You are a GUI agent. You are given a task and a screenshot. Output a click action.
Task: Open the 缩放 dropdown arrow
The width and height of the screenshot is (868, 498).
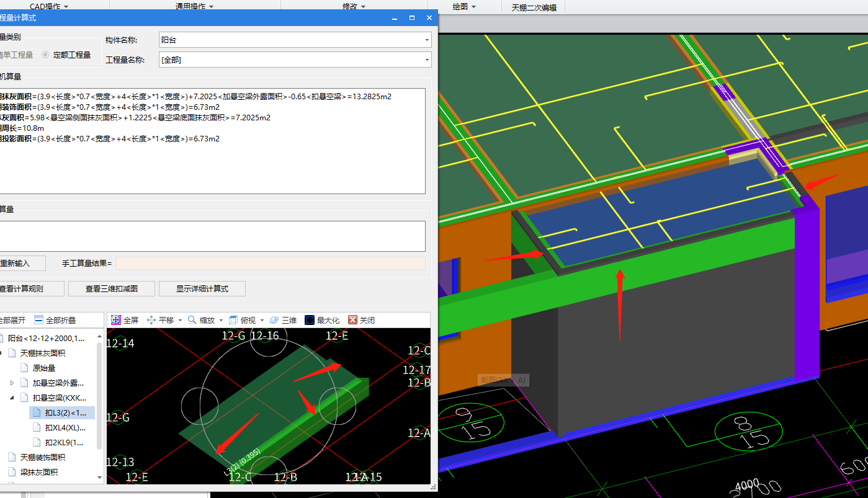221,321
